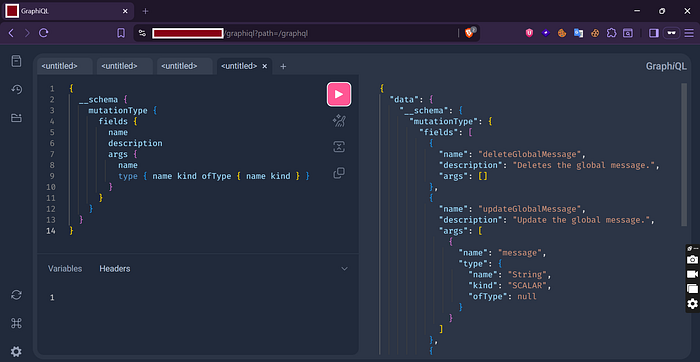
Task: Re-fetch the GraphQL schema
Action: click(x=17, y=295)
